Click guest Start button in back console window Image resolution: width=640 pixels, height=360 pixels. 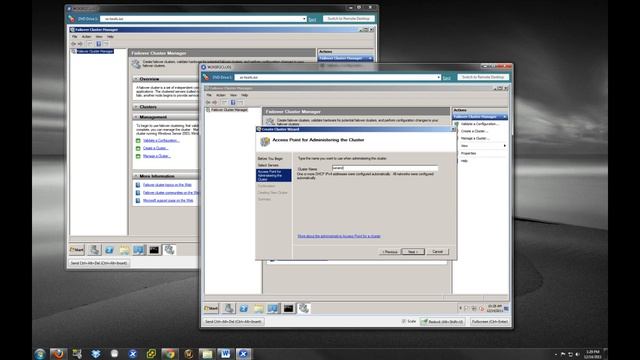pyautogui.click(x=77, y=250)
